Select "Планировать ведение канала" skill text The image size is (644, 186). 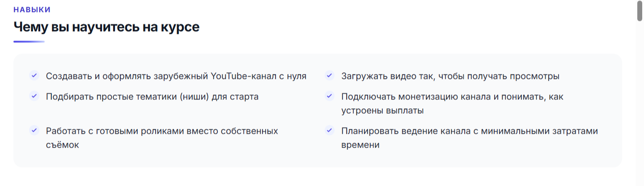pos(470,138)
